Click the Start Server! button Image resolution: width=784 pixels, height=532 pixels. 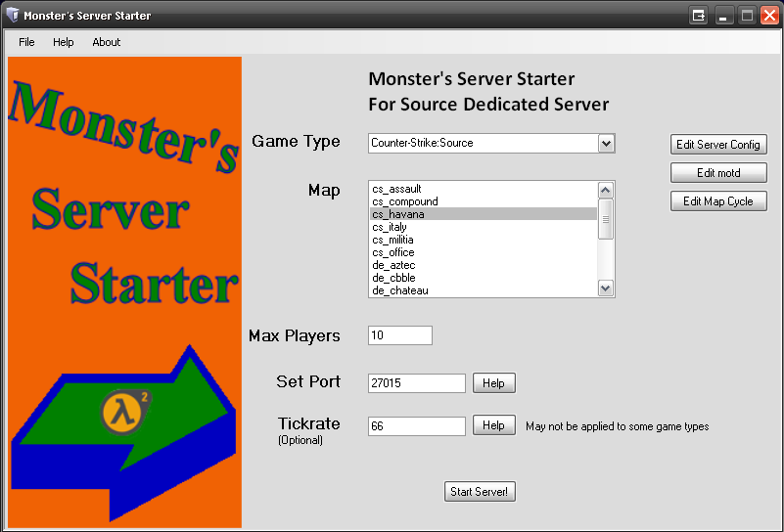(x=479, y=492)
